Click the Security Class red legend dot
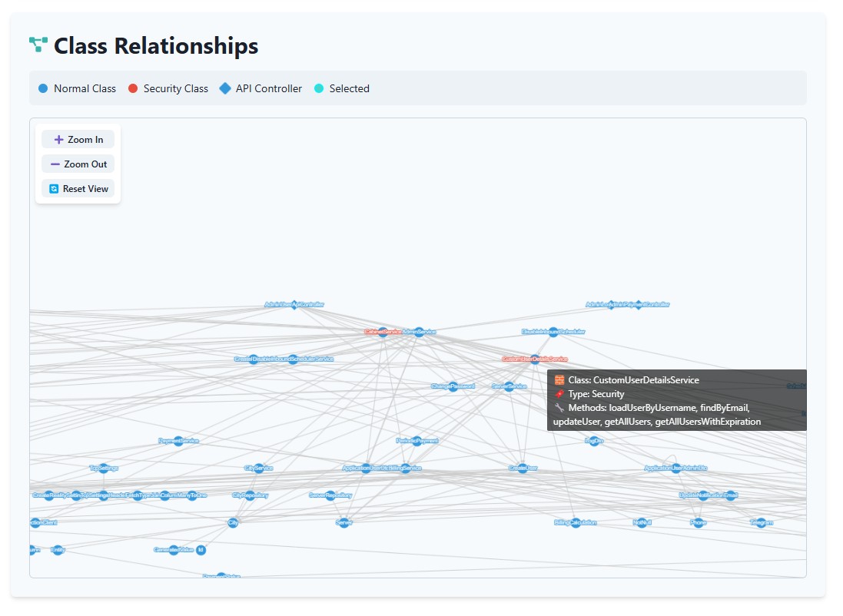This screenshot has height=616, width=843. pos(133,88)
